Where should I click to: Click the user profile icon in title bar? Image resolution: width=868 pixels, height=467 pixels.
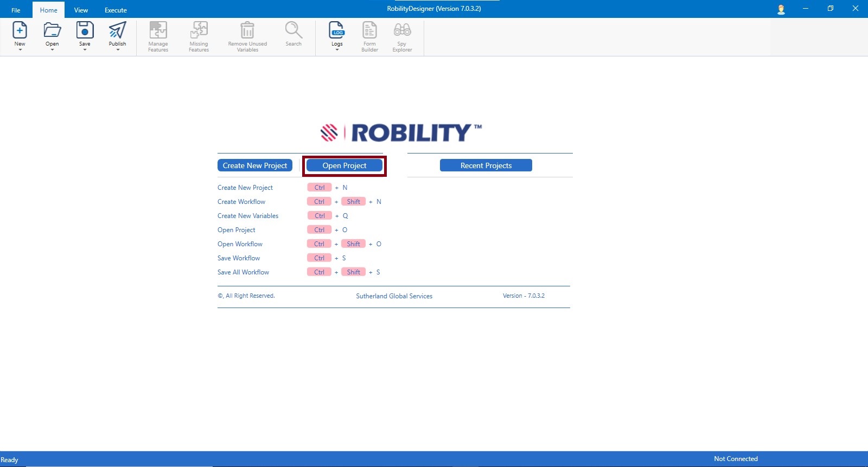tap(781, 9)
